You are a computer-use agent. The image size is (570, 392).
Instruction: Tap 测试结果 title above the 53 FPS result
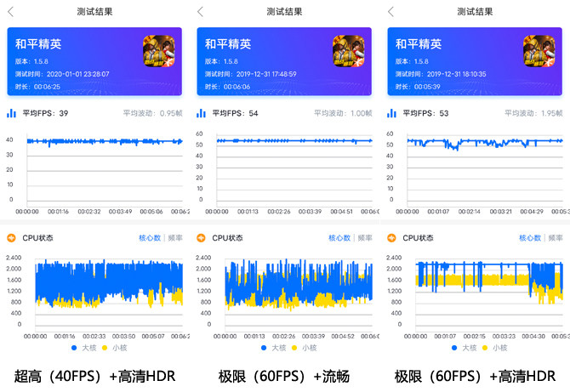(x=475, y=12)
